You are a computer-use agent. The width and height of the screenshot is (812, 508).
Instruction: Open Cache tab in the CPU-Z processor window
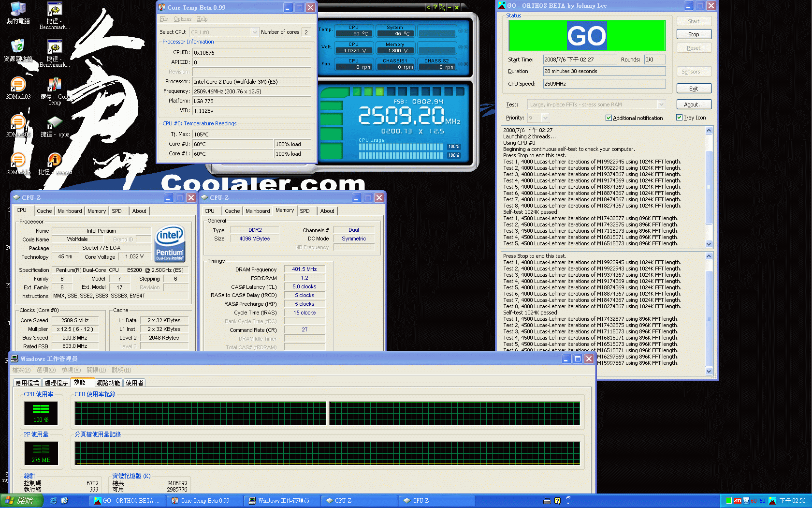point(44,211)
